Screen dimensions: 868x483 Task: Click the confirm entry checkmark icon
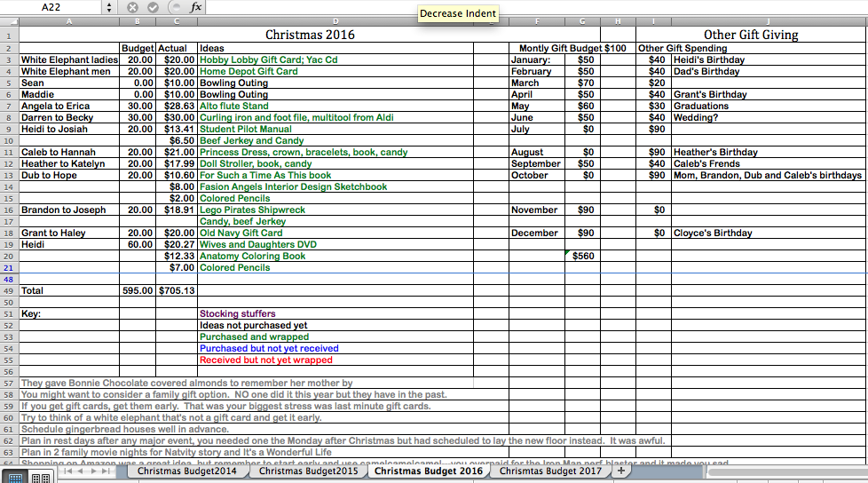pyautogui.click(x=153, y=7)
